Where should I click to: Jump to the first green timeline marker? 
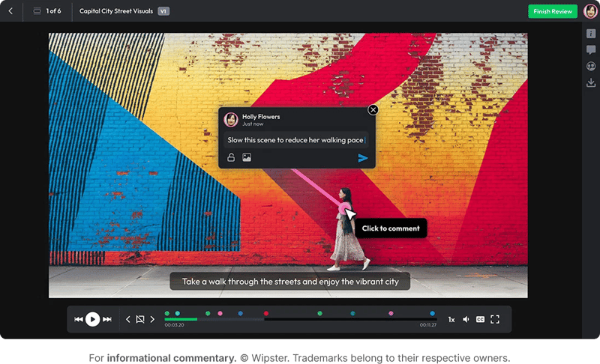click(166, 313)
